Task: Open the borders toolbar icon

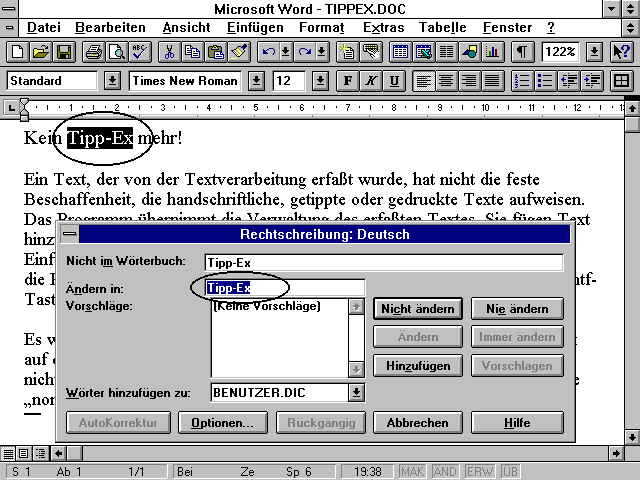Action: (622, 81)
